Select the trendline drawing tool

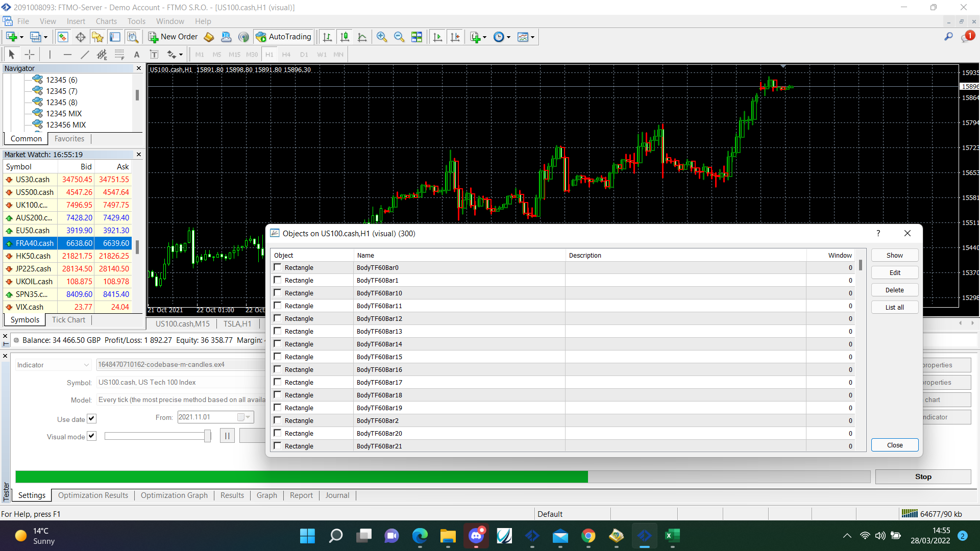85,54
